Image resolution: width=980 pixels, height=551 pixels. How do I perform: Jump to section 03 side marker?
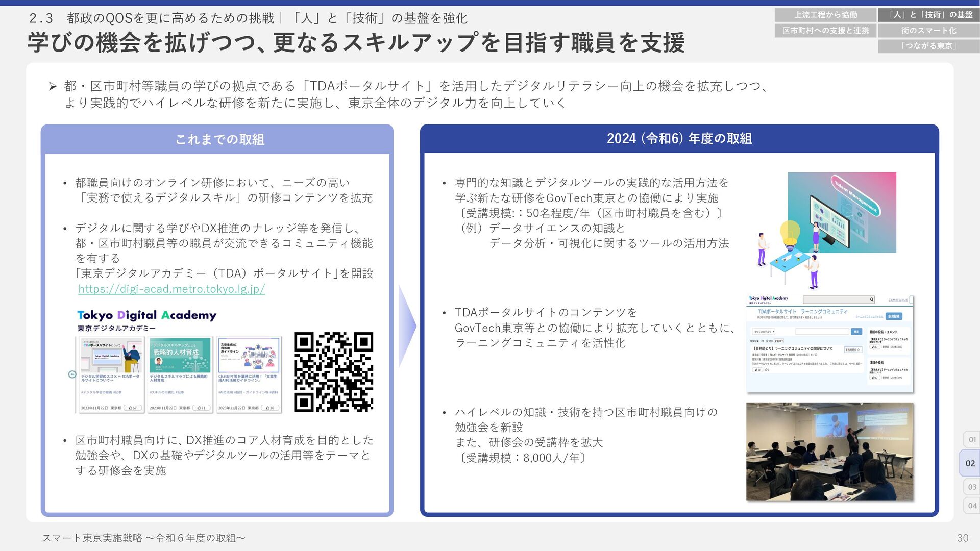tap(972, 487)
